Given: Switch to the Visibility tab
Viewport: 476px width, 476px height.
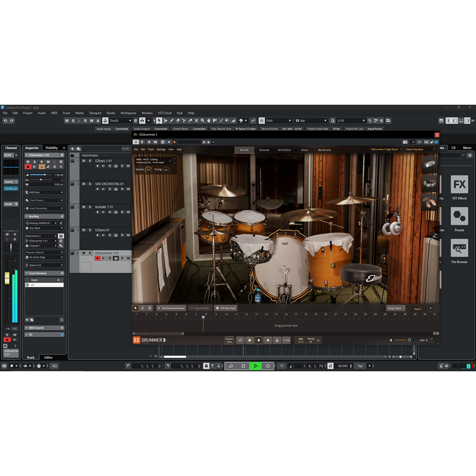Looking at the screenshot, I should pos(51,148).
